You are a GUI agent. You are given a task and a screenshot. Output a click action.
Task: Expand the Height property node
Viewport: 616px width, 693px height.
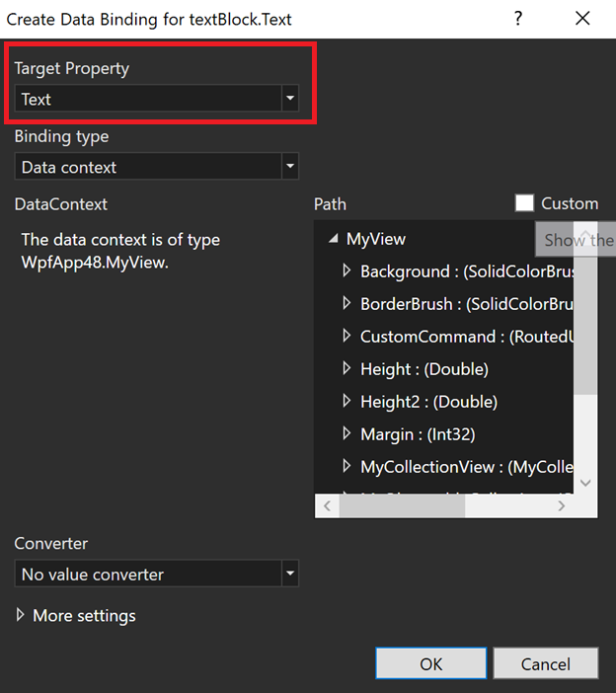pos(346,368)
